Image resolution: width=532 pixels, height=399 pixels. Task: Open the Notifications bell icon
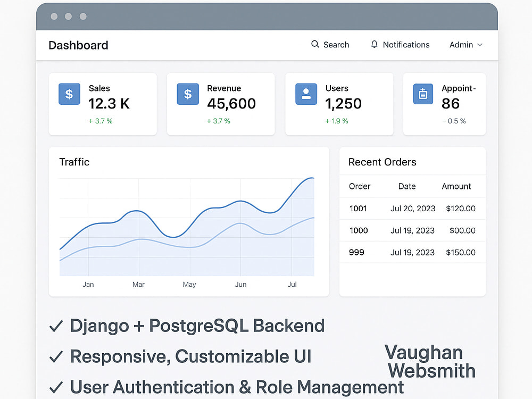(374, 45)
